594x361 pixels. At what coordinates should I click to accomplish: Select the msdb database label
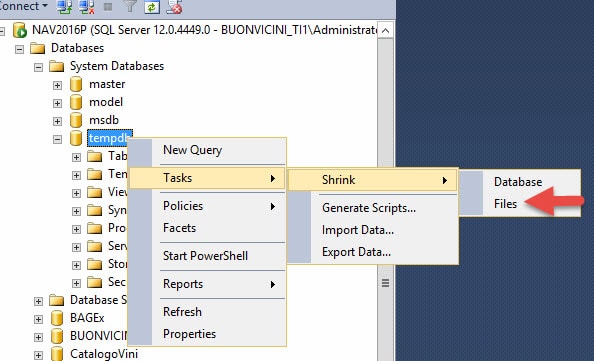(x=104, y=120)
